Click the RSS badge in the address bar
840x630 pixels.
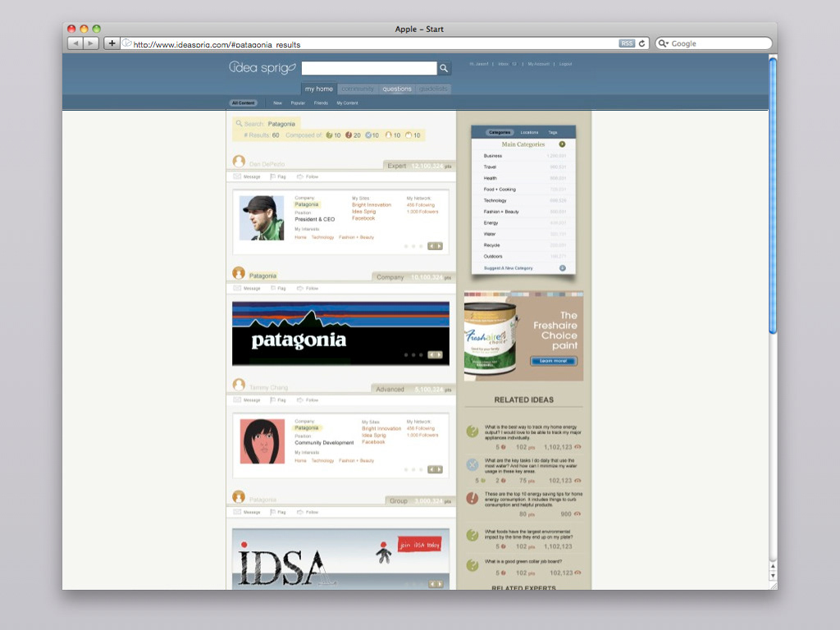point(627,43)
